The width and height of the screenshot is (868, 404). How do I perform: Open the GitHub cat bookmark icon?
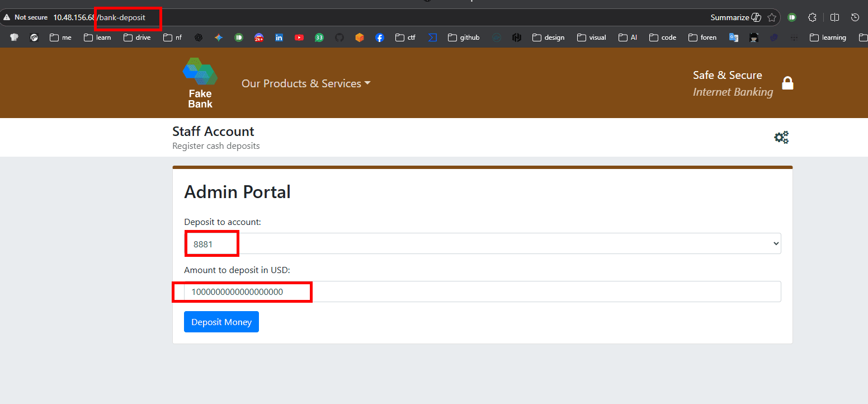pyautogui.click(x=339, y=37)
